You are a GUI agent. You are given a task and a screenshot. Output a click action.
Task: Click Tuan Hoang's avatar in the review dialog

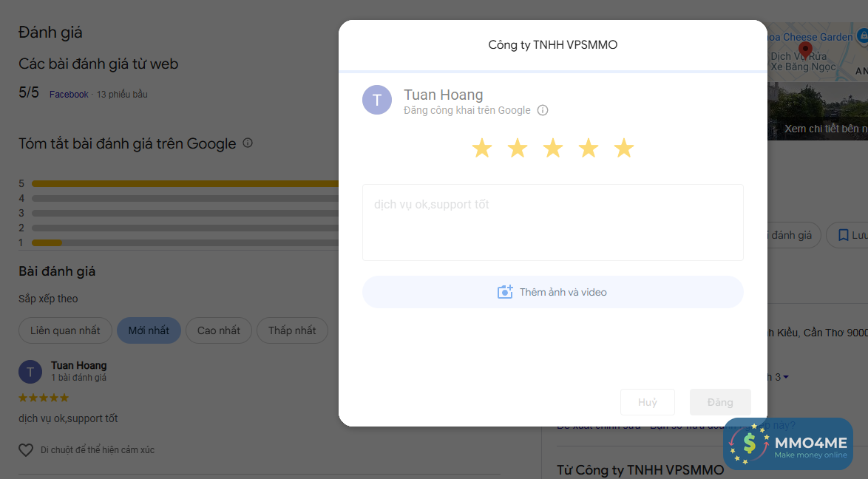[377, 100]
